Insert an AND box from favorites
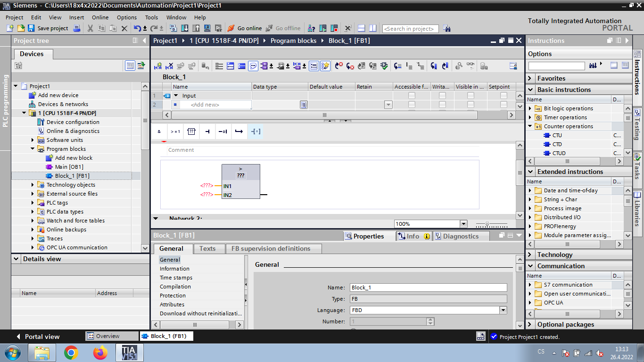Viewport: 644px width, 362px height. [159, 132]
